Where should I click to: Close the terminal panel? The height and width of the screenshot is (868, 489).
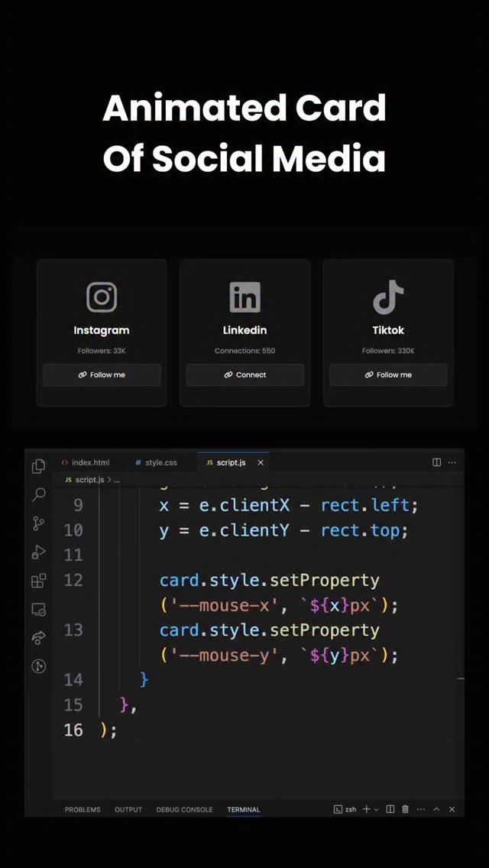[x=452, y=809]
